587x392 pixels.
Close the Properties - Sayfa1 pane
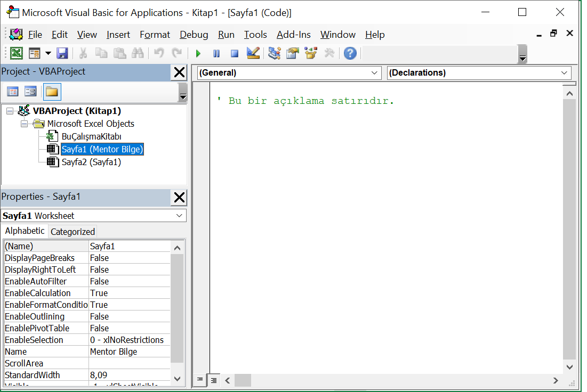(x=179, y=197)
